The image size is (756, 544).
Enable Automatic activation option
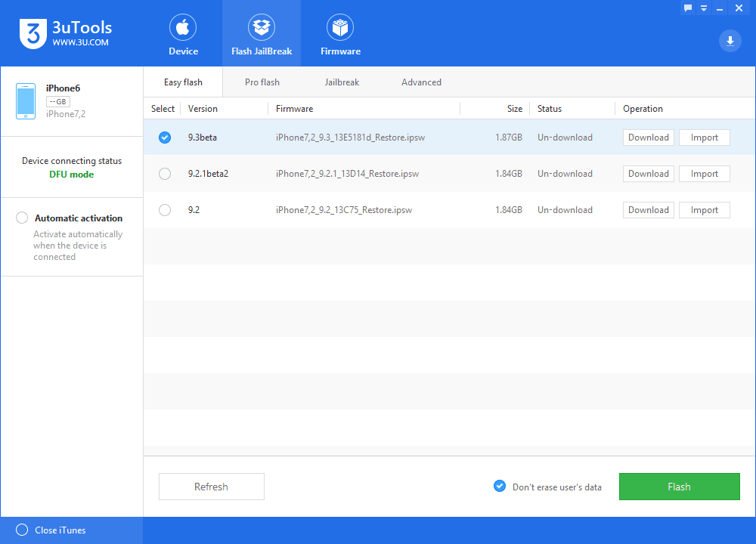(22, 218)
